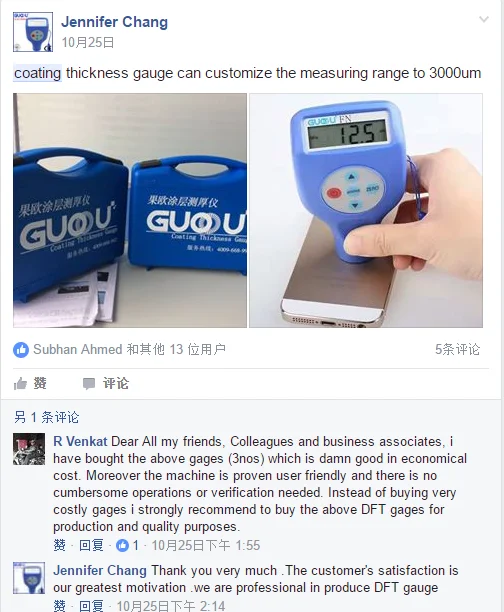The width and height of the screenshot is (504, 612).
Task: Click the blue like reaction icon
Action: pyautogui.click(x=21, y=349)
